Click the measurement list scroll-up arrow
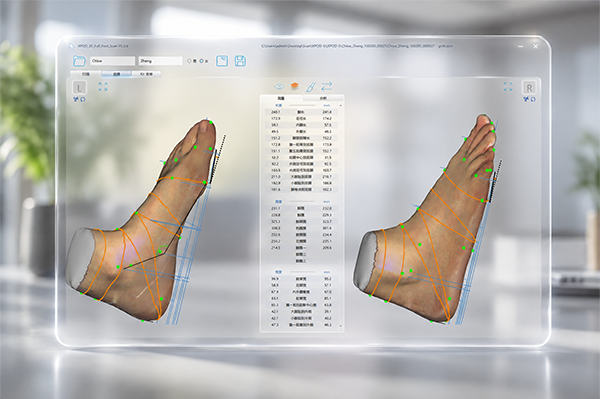Image resolution: width=600 pixels, height=399 pixels. (x=341, y=106)
